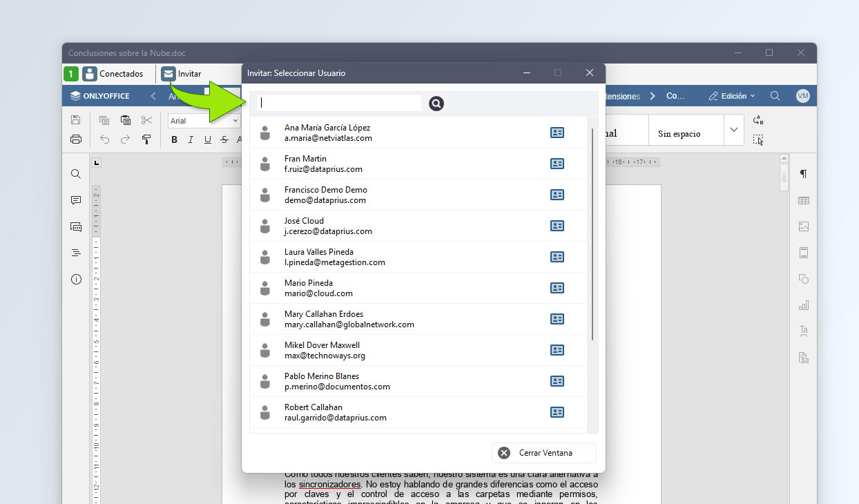This screenshot has height=504, width=859.
Task: Open table settings in right sidebar
Action: [803, 200]
